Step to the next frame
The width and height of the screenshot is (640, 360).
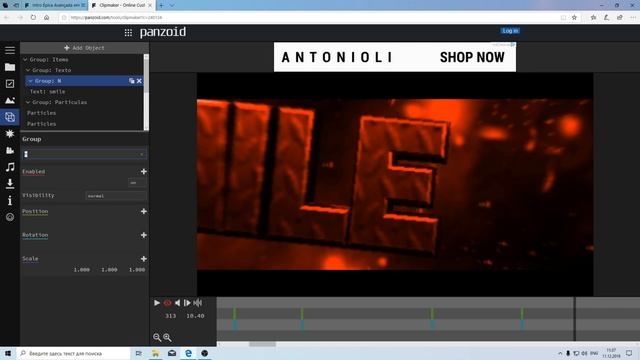pyautogui.click(x=187, y=303)
